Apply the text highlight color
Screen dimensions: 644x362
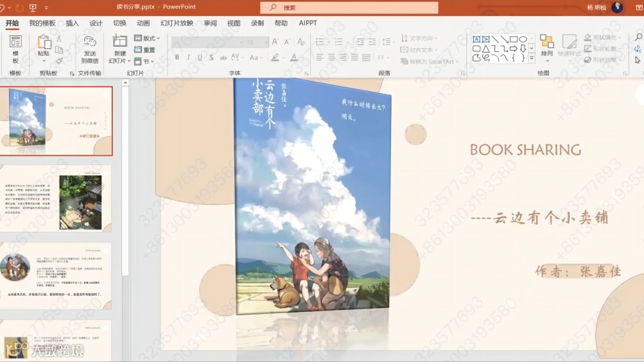pos(275,58)
